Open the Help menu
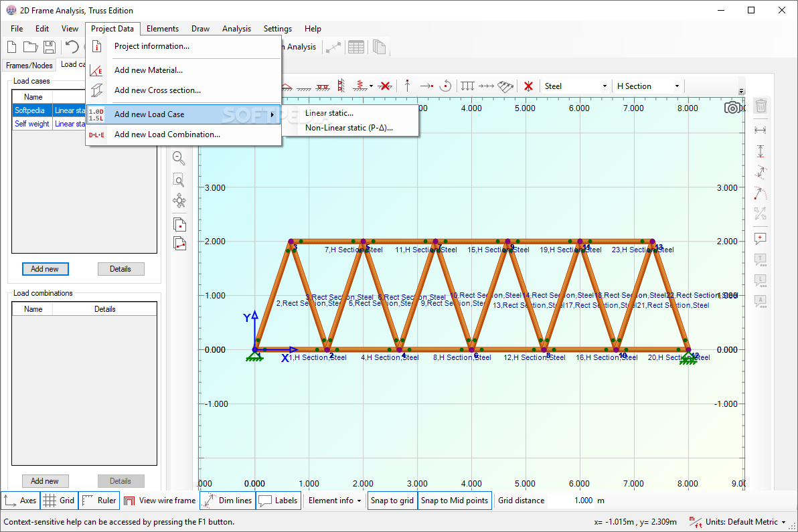 click(313, 29)
